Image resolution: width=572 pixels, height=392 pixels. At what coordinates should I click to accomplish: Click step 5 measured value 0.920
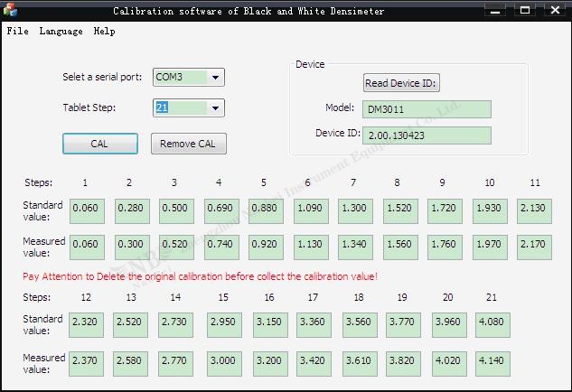pyautogui.click(x=265, y=247)
